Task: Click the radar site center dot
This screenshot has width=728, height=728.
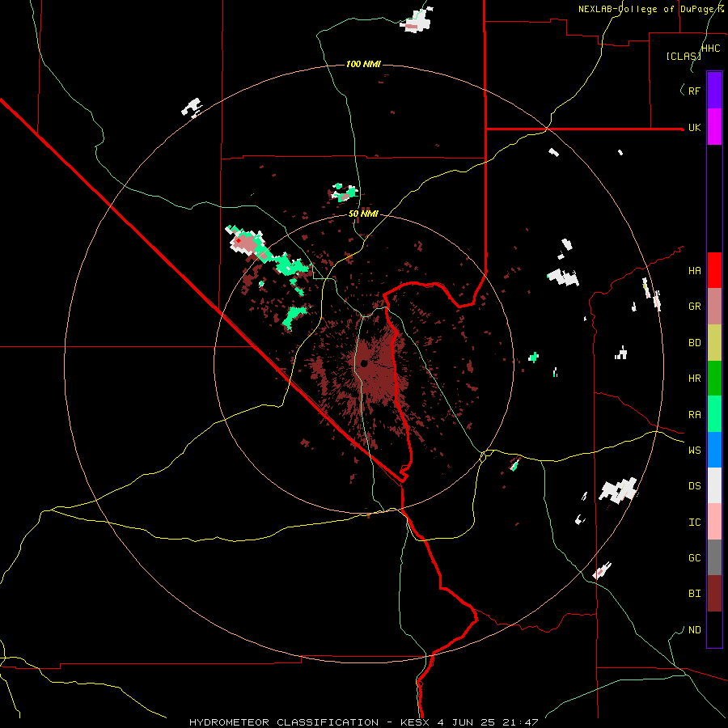Action: point(364,363)
